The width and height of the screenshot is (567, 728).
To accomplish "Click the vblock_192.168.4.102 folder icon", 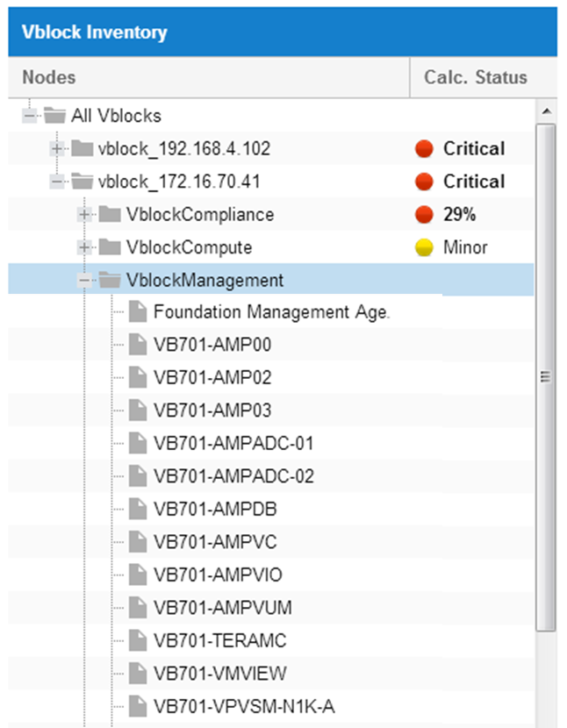I will pyautogui.click(x=83, y=148).
